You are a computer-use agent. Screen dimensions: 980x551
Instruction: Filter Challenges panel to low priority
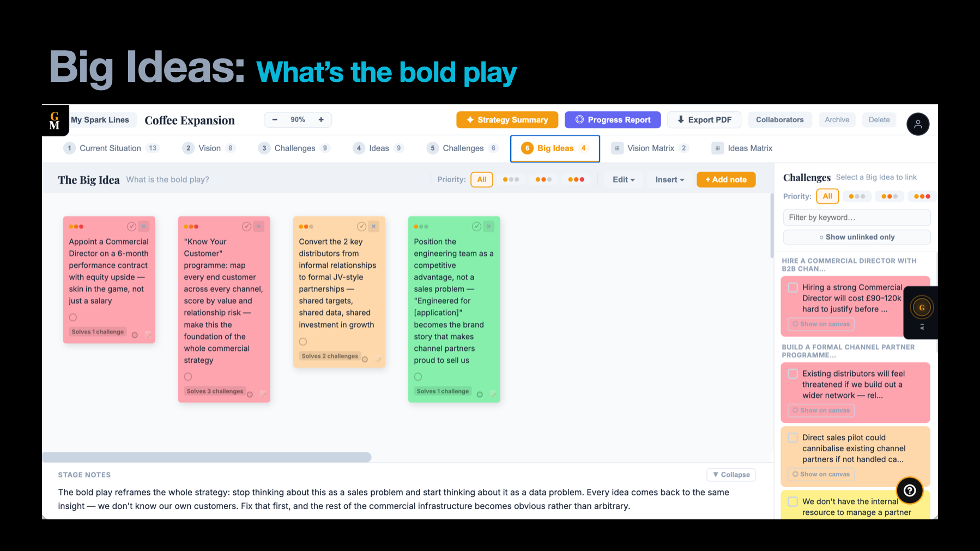pyautogui.click(x=857, y=196)
